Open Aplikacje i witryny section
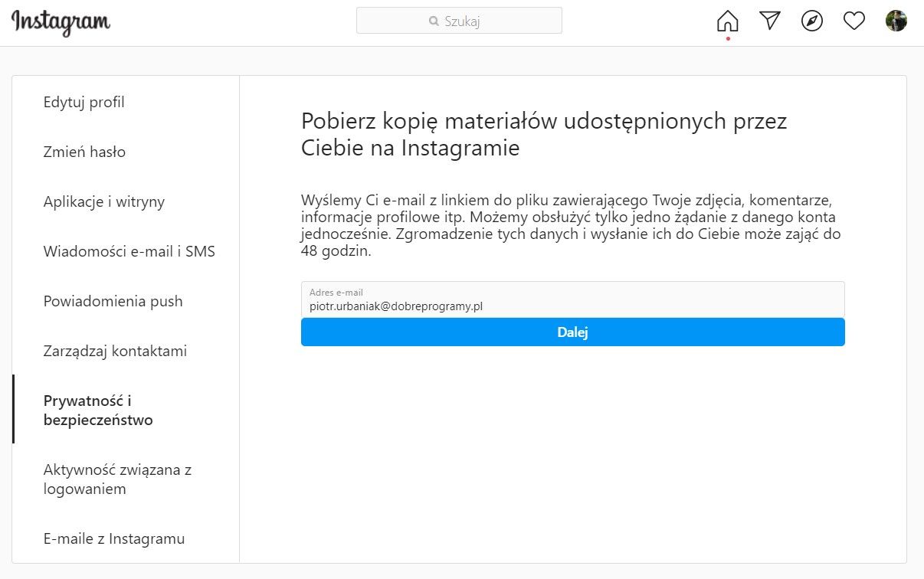924x579 pixels. (x=104, y=201)
